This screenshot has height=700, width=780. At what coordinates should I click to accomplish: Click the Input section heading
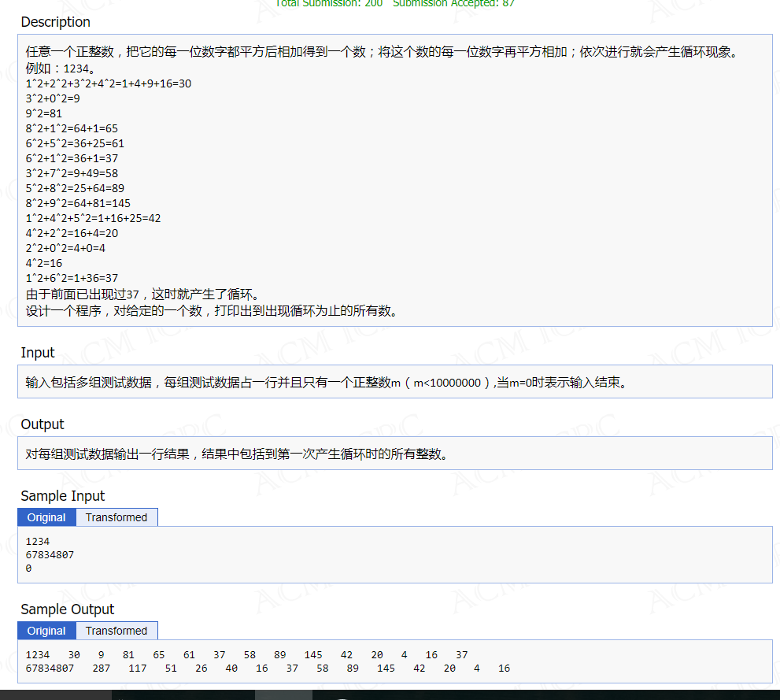[38, 353]
